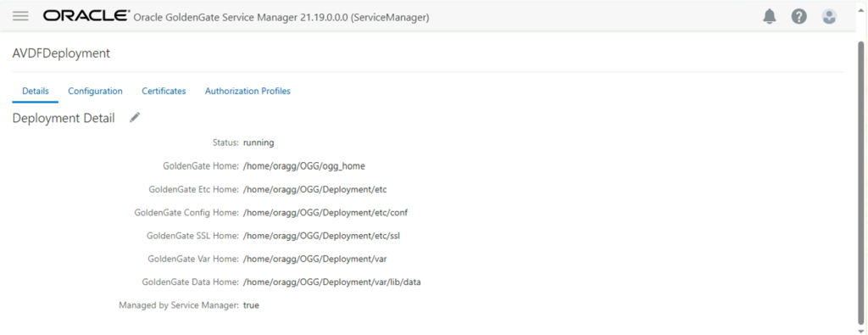The height and width of the screenshot is (335, 868).
Task: Select the GoldenGate Home path /home/oragg/OGG/ogg_home
Action: coord(304,166)
